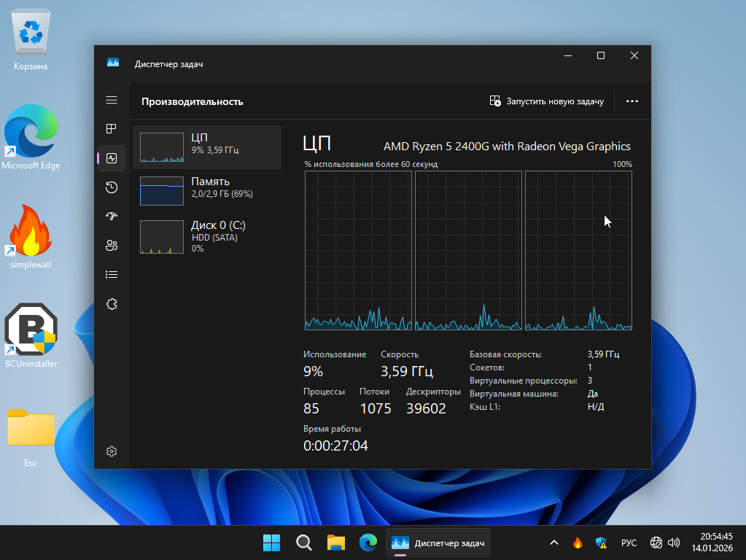Click the Память usage thumbnail graph
This screenshot has height=560, width=746.
161,190
